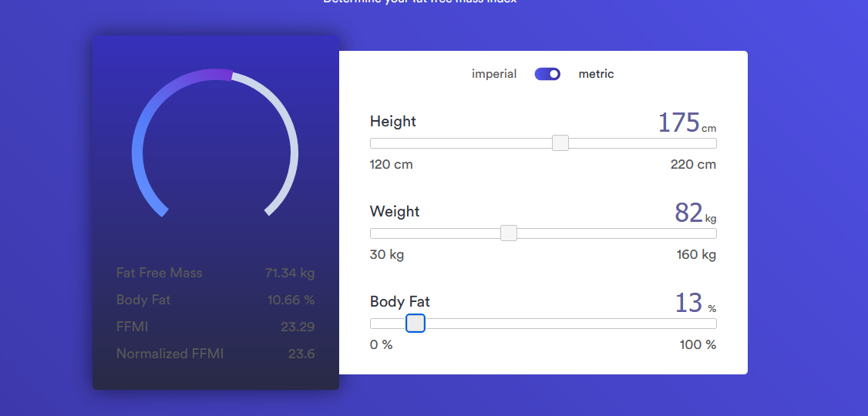Screen dimensions: 868x416
Task: Click the Weight slider title
Action: click(x=395, y=211)
